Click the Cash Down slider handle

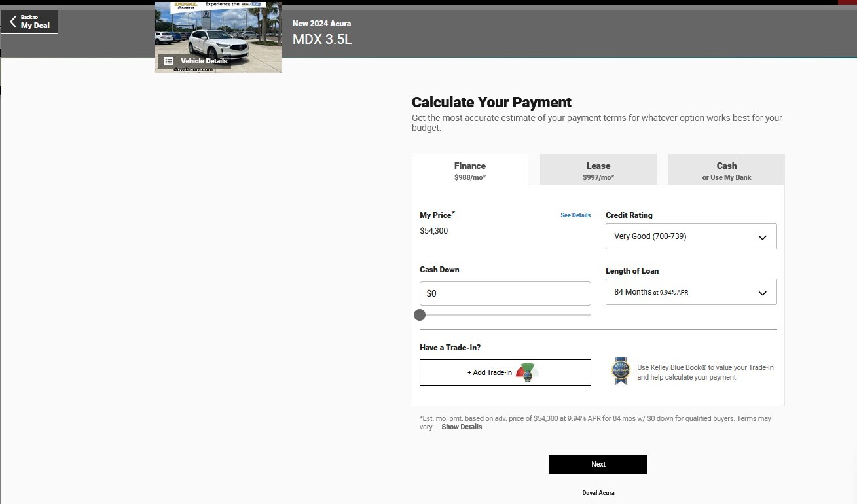pyautogui.click(x=420, y=315)
